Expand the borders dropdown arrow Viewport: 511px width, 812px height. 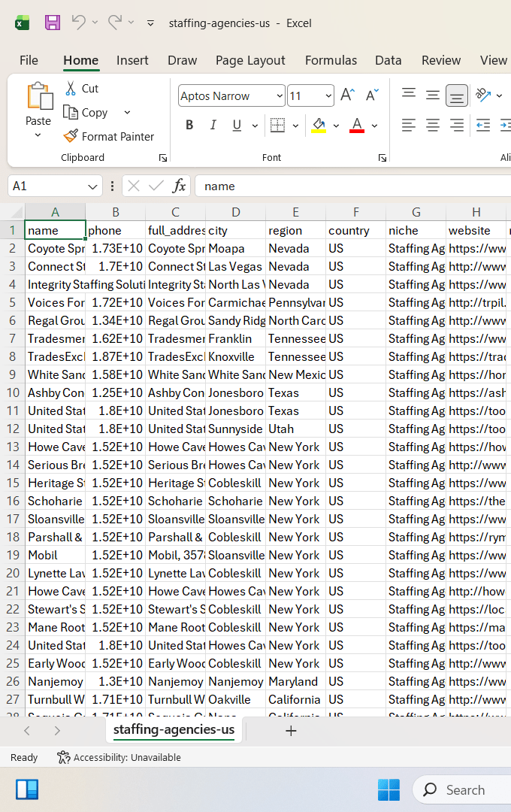[295, 126]
